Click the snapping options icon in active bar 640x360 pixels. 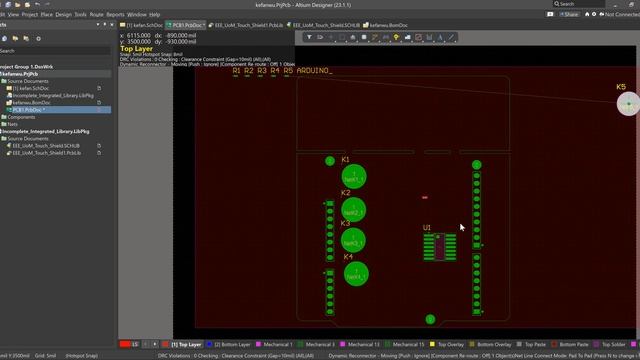click(320, 37)
